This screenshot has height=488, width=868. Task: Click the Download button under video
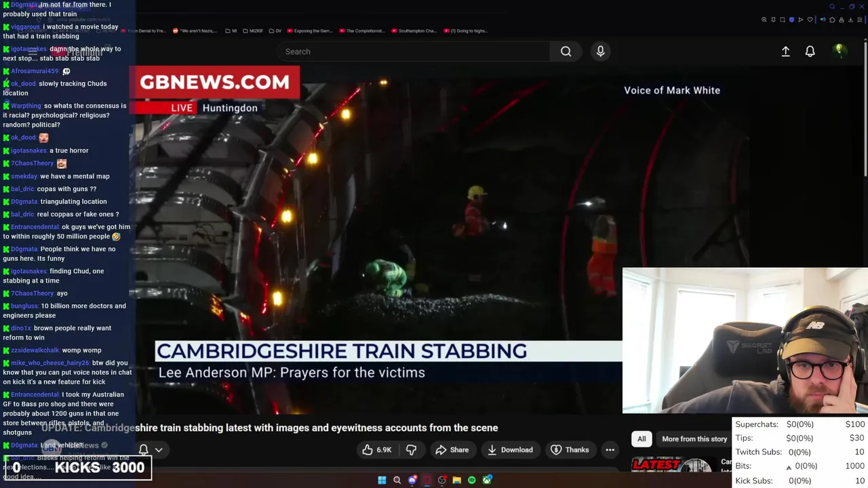[510, 449]
